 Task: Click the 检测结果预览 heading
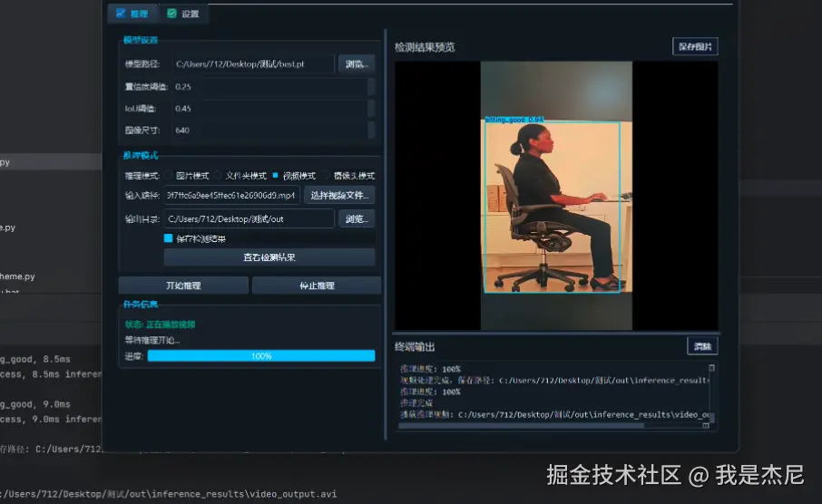click(x=425, y=47)
